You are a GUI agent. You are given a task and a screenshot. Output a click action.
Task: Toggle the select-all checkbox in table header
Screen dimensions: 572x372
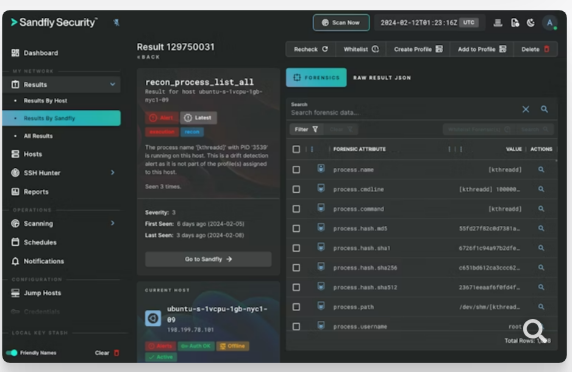[296, 149]
